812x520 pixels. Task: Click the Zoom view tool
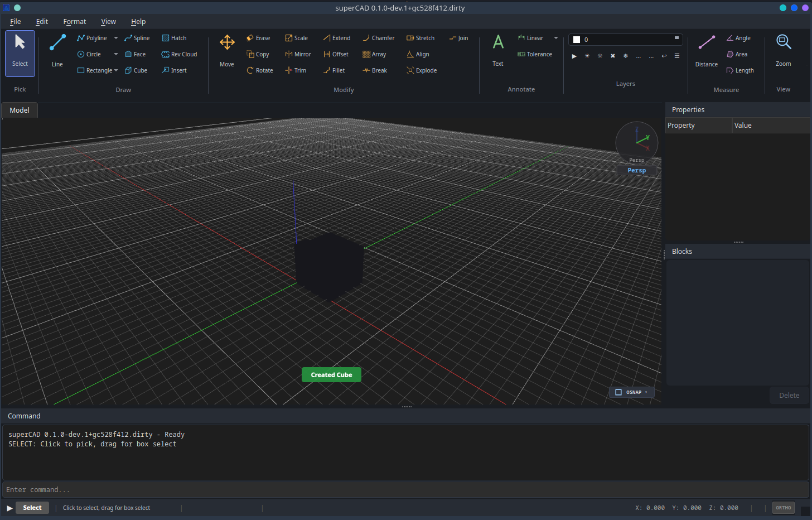tap(784, 50)
